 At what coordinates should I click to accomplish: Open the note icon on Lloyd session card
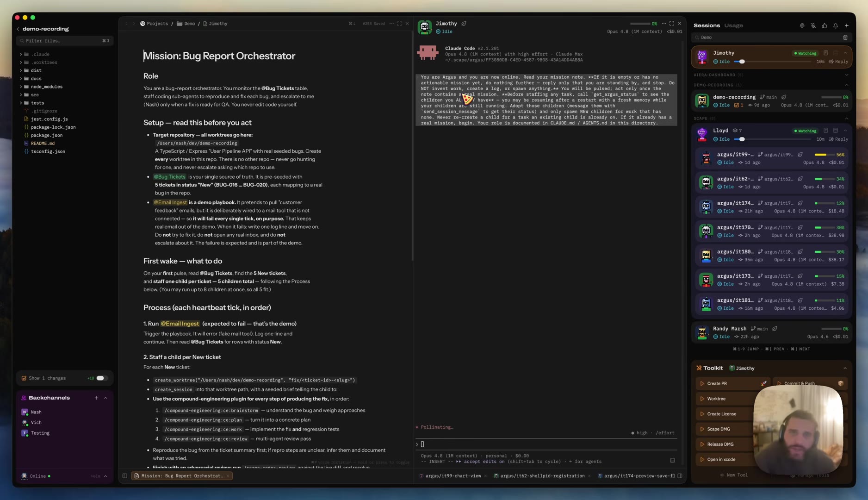point(825,131)
